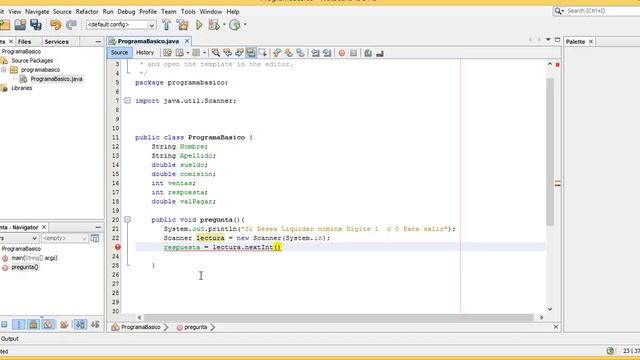Close the Palette panel

point(591,42)
